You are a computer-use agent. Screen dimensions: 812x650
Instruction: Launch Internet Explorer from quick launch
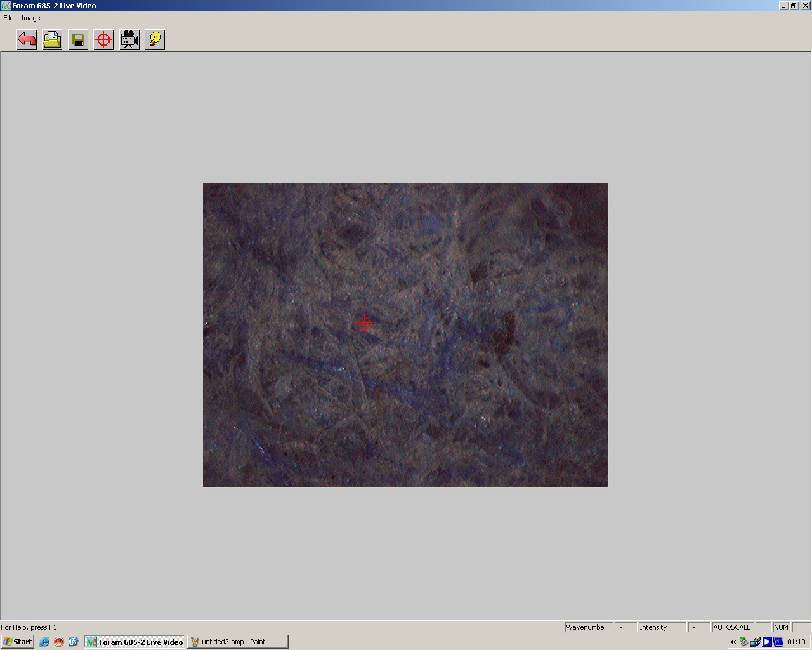tap(44, 642)
